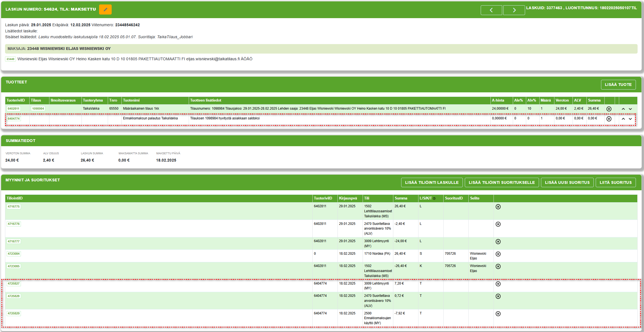
Task: Go to previous invoice arrow
Action: [491, 10]
